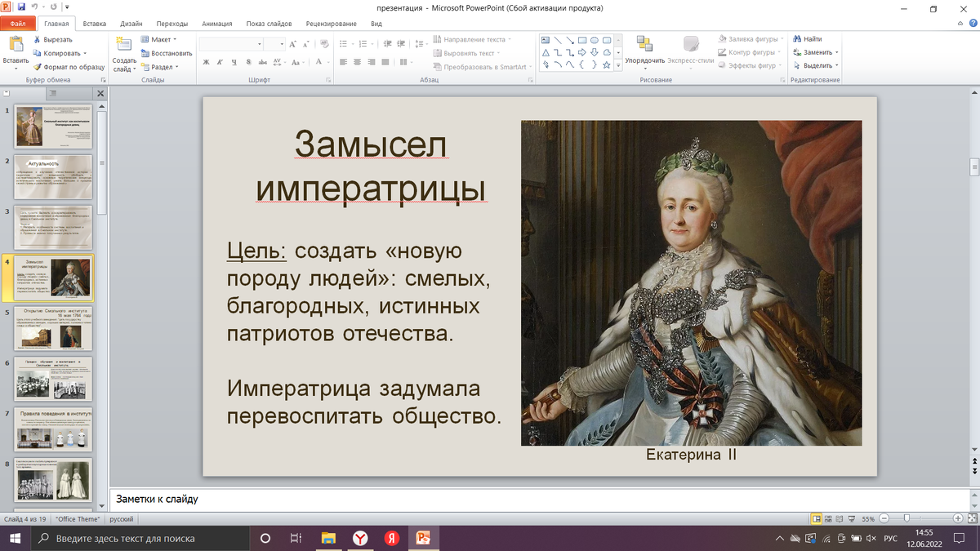Open Заменить dropdown arrow

click(836, 53)
